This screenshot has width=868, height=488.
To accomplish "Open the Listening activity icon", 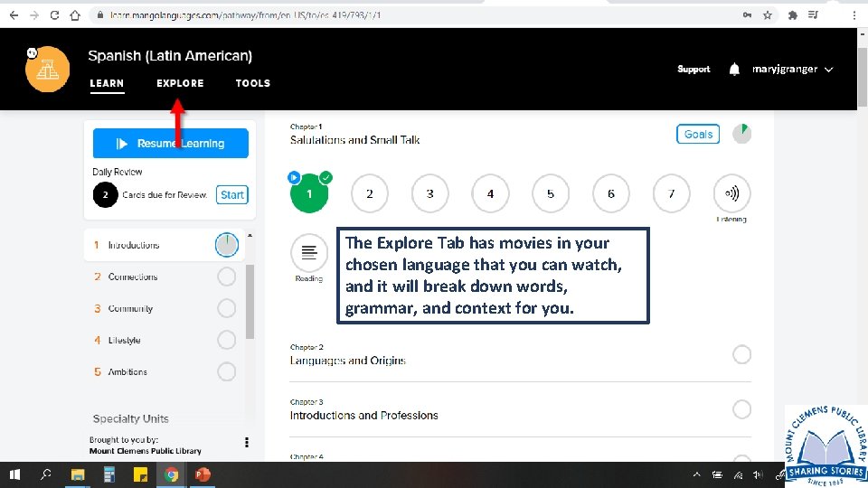I will 731,193.
